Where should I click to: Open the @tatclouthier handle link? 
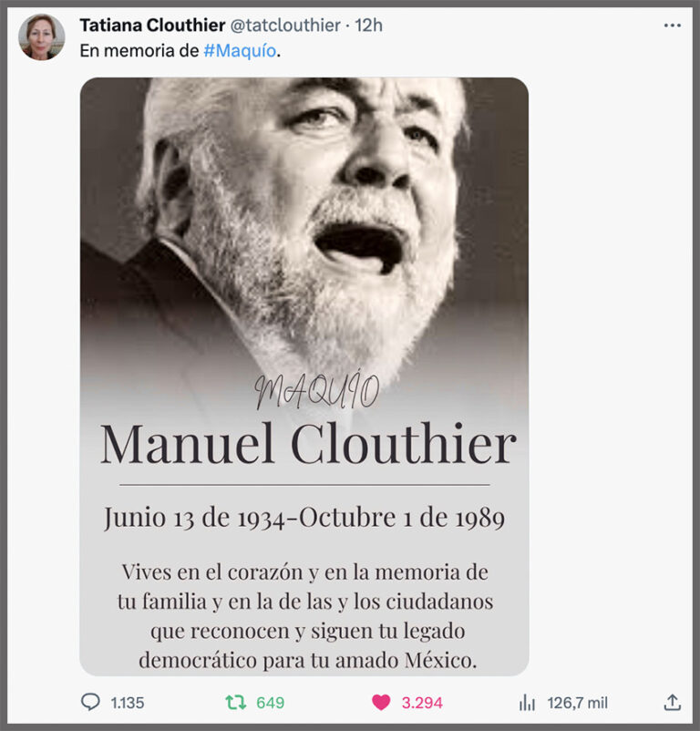(285, 26)
